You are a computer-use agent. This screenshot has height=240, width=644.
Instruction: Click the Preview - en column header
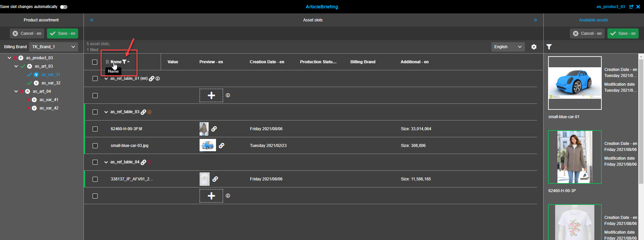pyautogui.click(x=211, y=62)
